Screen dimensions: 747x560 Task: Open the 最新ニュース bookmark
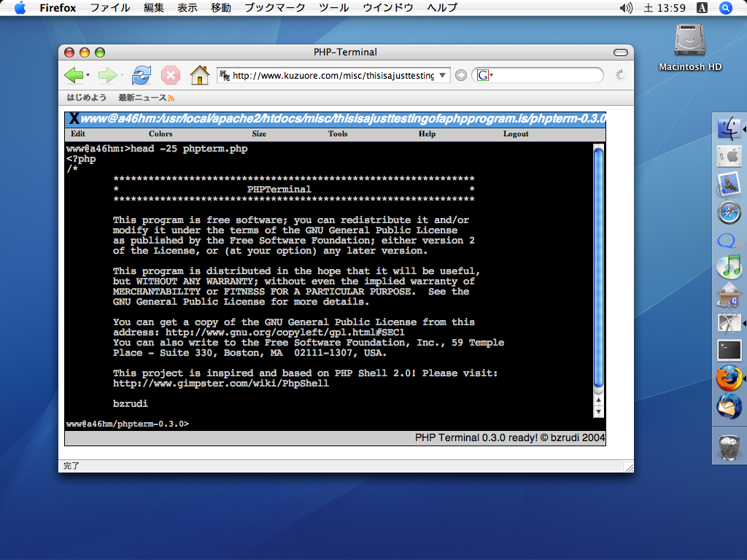click(142, 98)
